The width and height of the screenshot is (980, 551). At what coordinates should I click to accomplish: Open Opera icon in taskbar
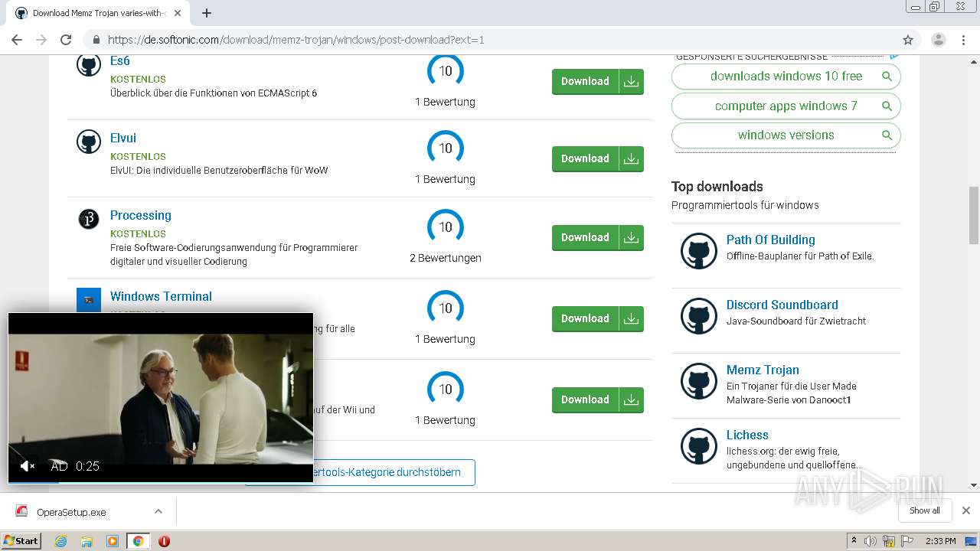(x=164, y=541)
